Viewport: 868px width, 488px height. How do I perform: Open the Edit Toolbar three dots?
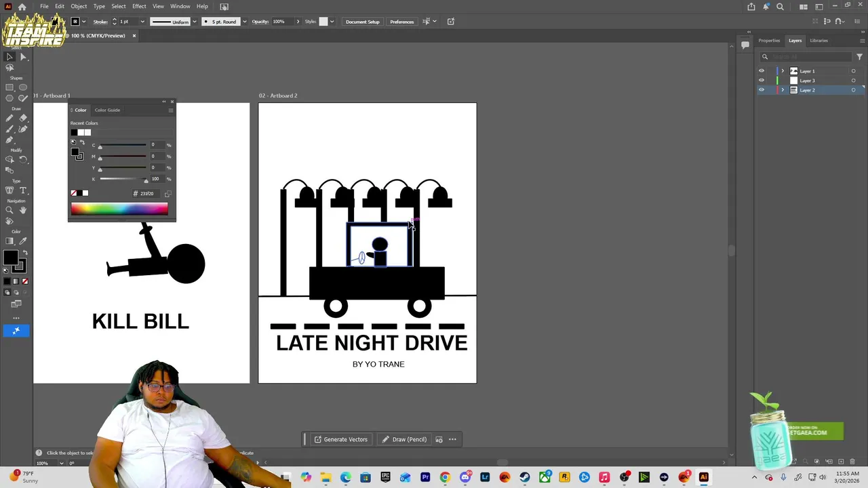coord(16,317)
